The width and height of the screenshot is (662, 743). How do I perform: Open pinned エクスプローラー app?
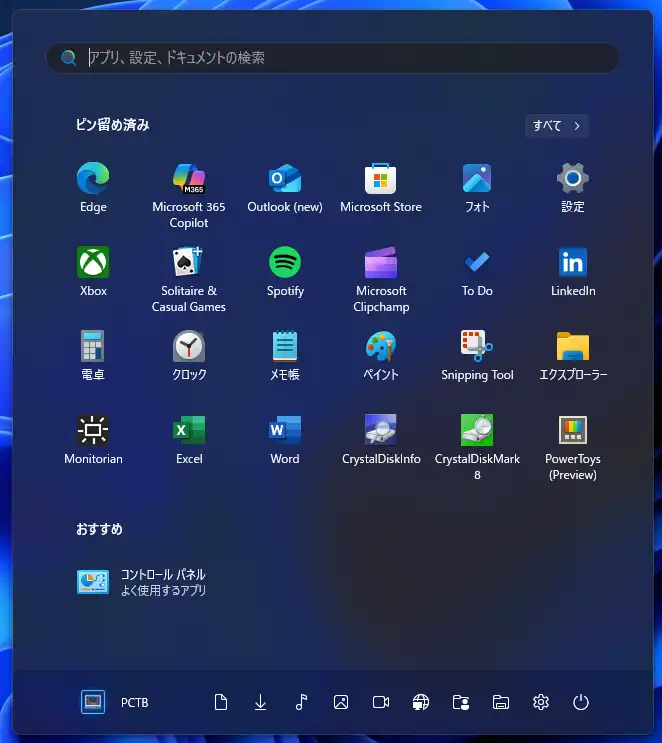(x=573, y=355)
